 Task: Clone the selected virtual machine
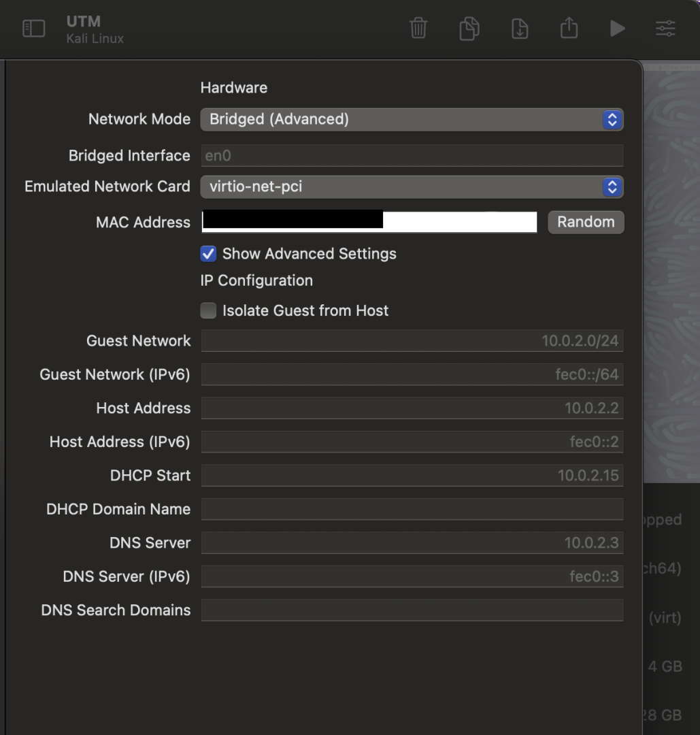(x=469, y=29)
